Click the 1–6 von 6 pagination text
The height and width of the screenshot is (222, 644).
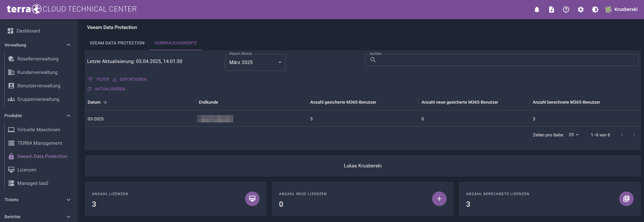(x=600, y=135)
